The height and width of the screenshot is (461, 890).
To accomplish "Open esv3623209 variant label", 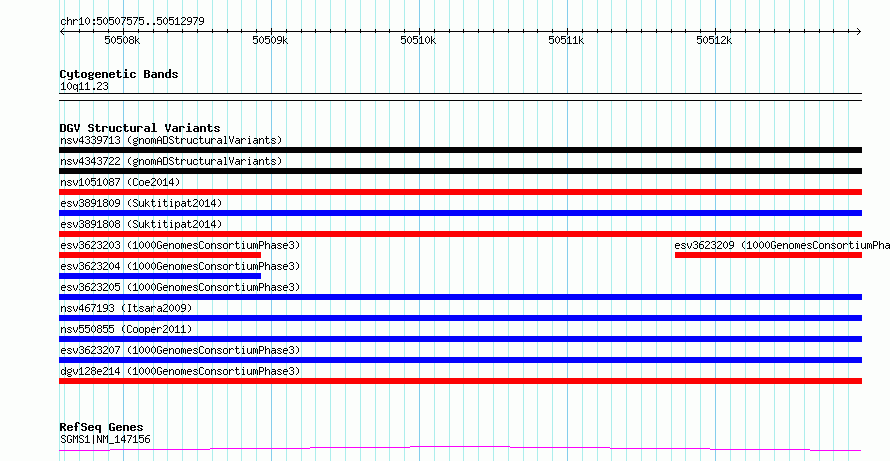I will (x=782, y=245).
